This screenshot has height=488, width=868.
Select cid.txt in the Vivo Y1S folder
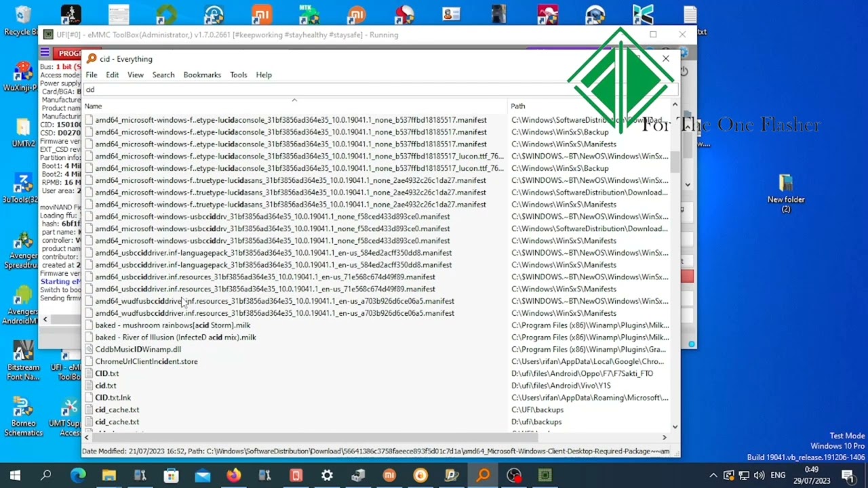click(106, 386)
